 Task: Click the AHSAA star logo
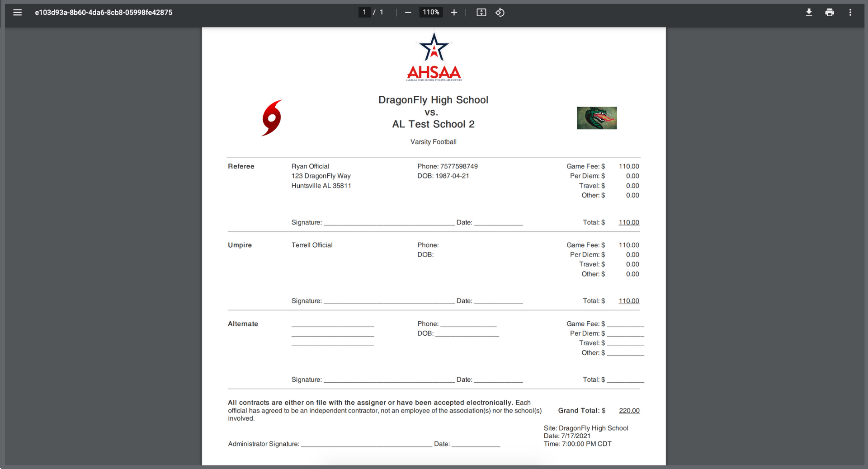point(434,57)
